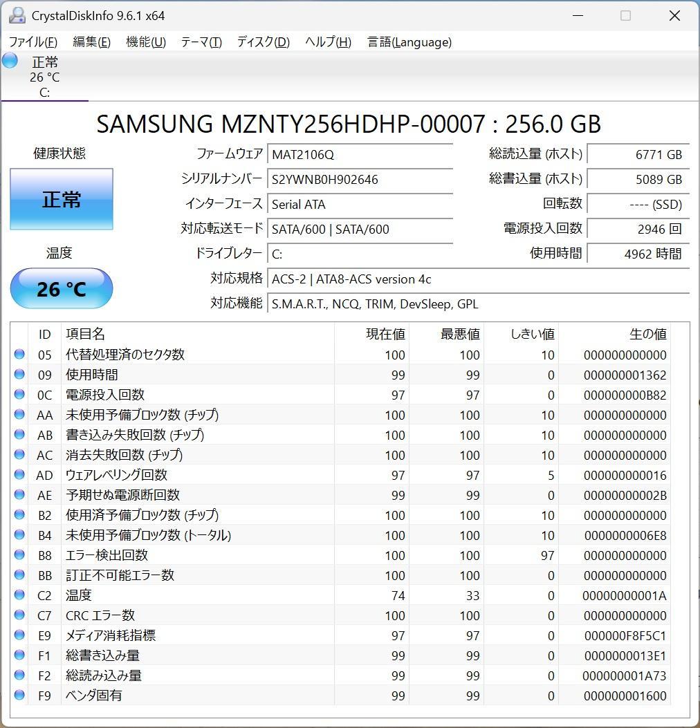700x728 pixels.
Task: Click the firmware field MAT2106Q
Action: tap(360, 154)
